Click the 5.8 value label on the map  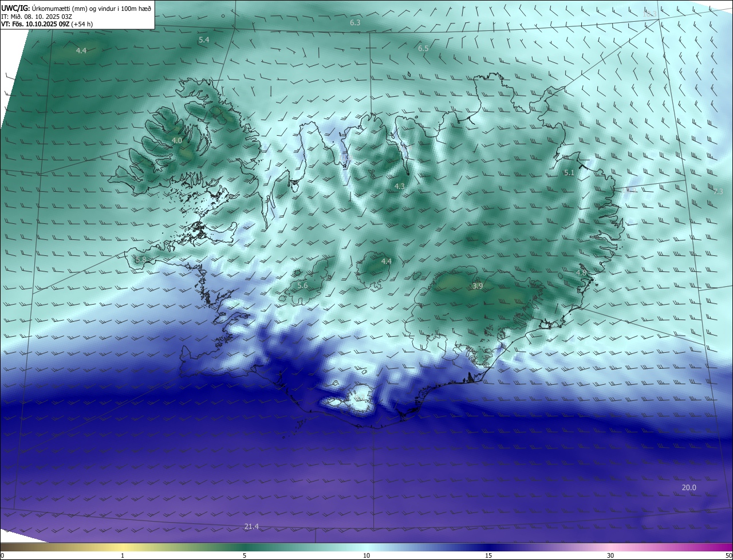(x=141, y=259)
